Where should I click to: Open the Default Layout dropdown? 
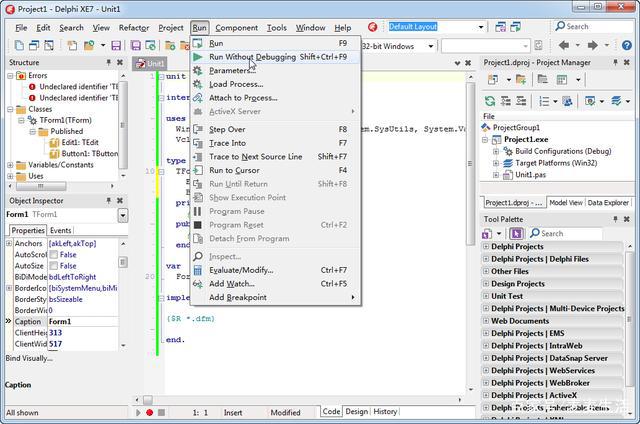pos(479,27)
